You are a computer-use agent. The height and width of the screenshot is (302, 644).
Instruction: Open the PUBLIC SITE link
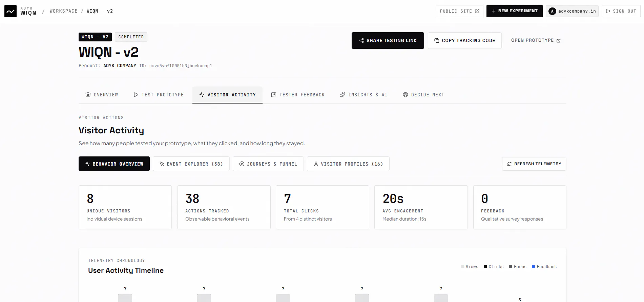(459, 11)
